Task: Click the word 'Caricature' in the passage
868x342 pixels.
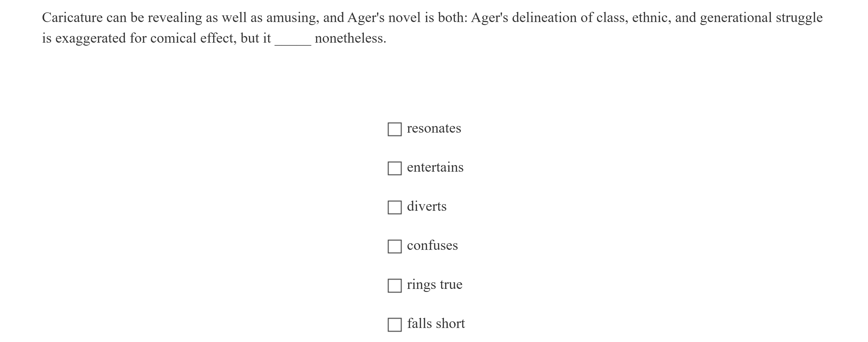Action: tap(72, 18)
